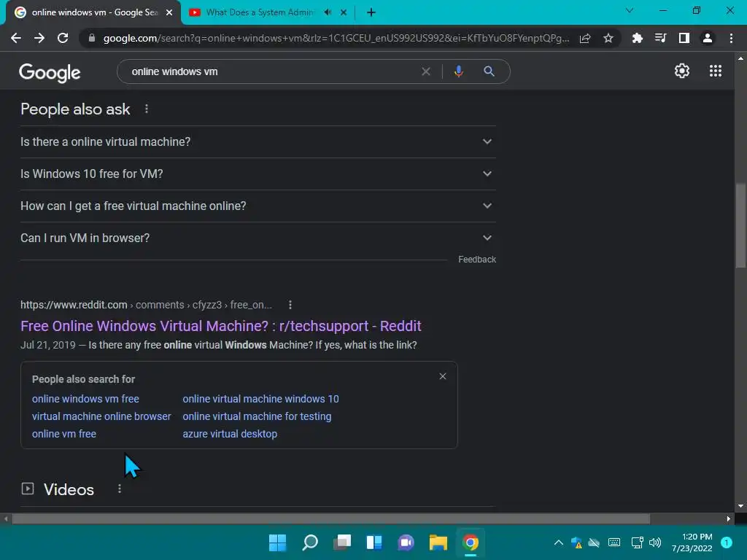The width and height of the screenshot is (747, 560).
Task: Search for online vm free
Action: (x=64, y=434)
